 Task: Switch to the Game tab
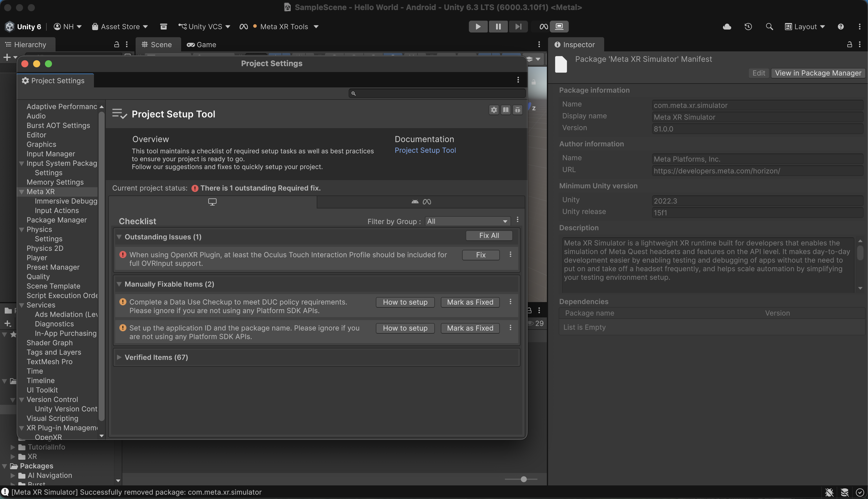[201, 45]
